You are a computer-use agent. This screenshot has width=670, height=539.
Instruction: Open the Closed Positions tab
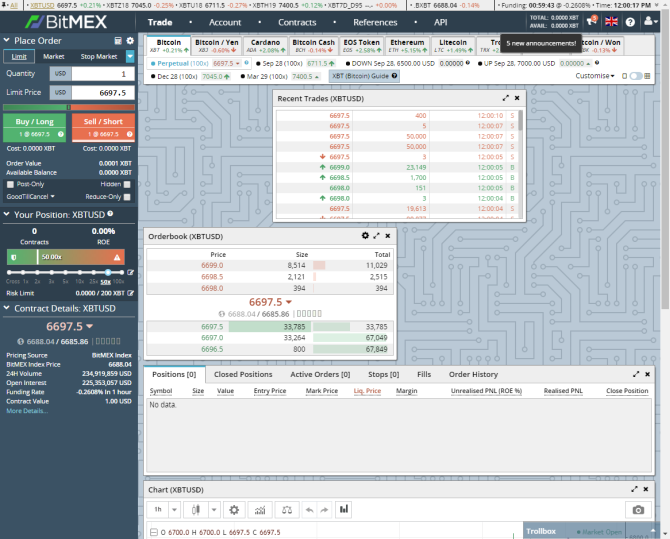243,374
